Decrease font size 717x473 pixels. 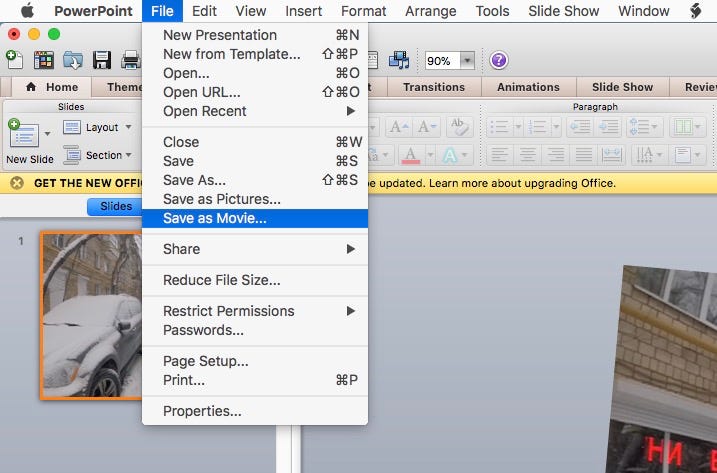pos(427,127)
